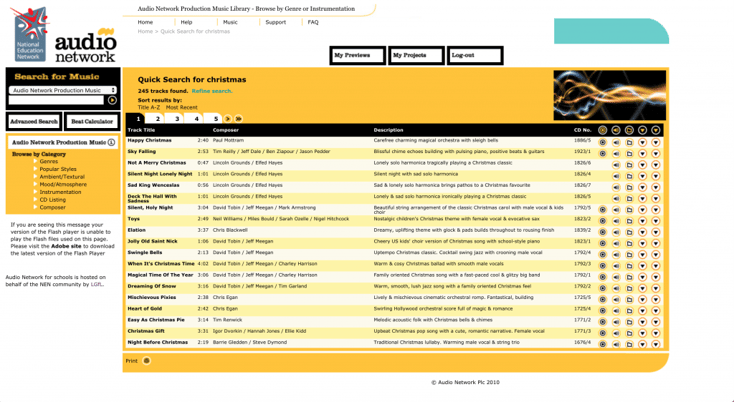The height and width of the screenshot is (402, 734).
Task: Click the disc icon for Heart of Gold
Action: pos(602,311)
